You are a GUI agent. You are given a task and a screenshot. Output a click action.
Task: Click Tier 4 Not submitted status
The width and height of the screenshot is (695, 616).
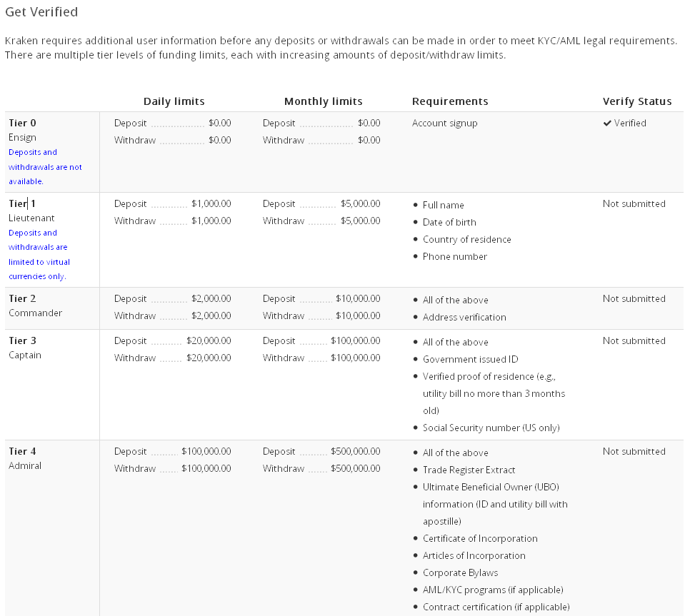point(634,451)
